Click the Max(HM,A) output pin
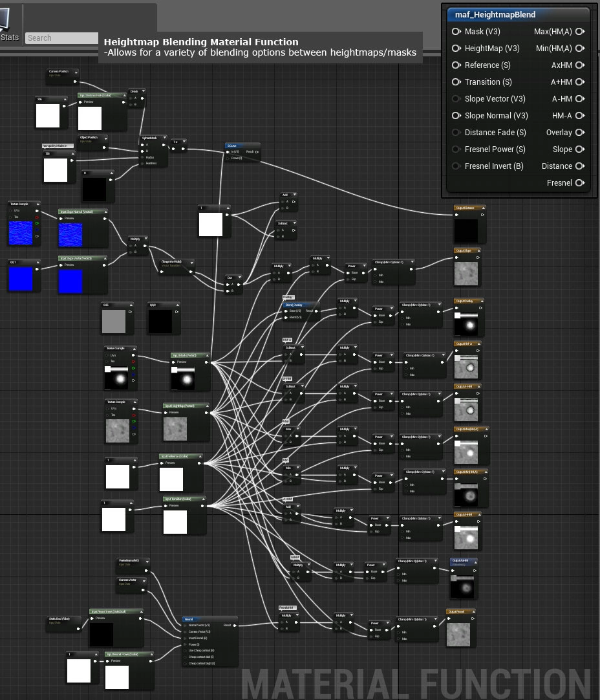Screen dimensions: 600x700 coord(580,32)
